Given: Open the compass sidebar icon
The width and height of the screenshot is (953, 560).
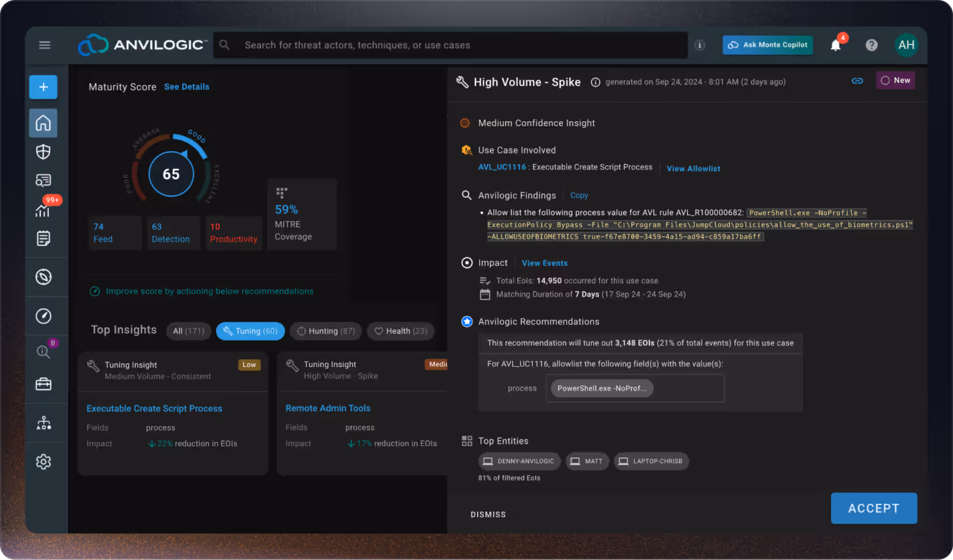Looking at the screenshot, I should coord(43,277).
